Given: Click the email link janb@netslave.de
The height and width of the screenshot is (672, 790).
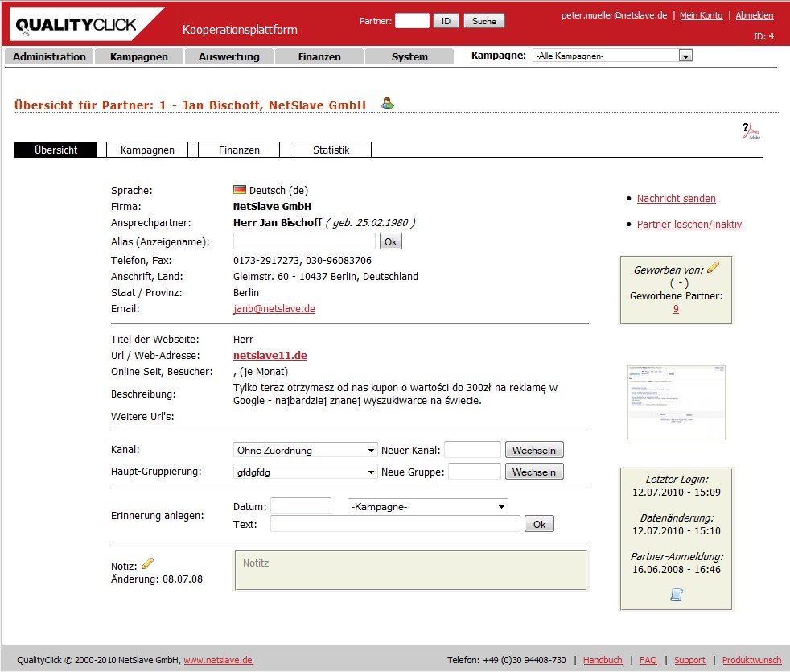Looking at the screenshot, I should tap(274, 308).
